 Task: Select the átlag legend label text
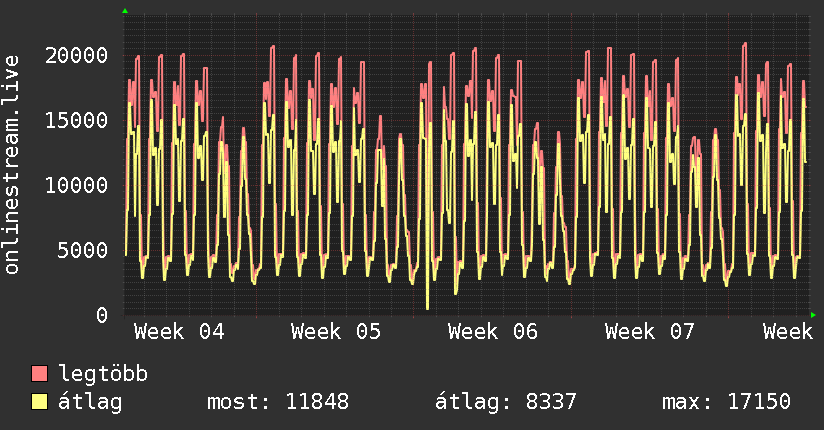tap(90, 402)
